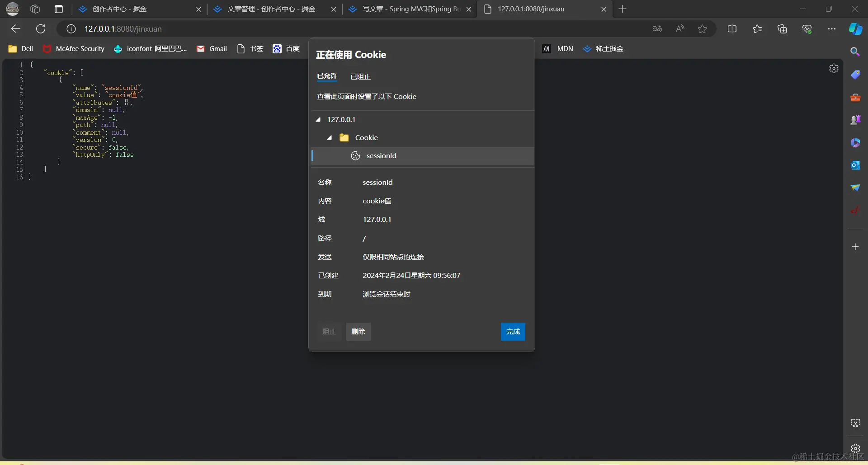Open sidebar settings gear at bottom
The width and height of the screenshot is (868, 465).
point(855,448)
